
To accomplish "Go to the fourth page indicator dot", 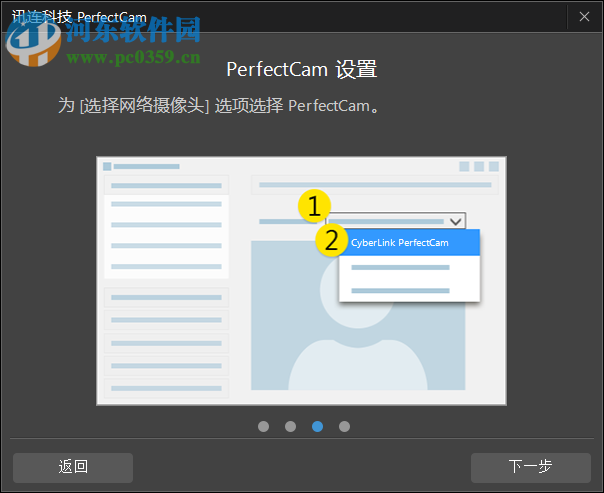I will point(344,426).
